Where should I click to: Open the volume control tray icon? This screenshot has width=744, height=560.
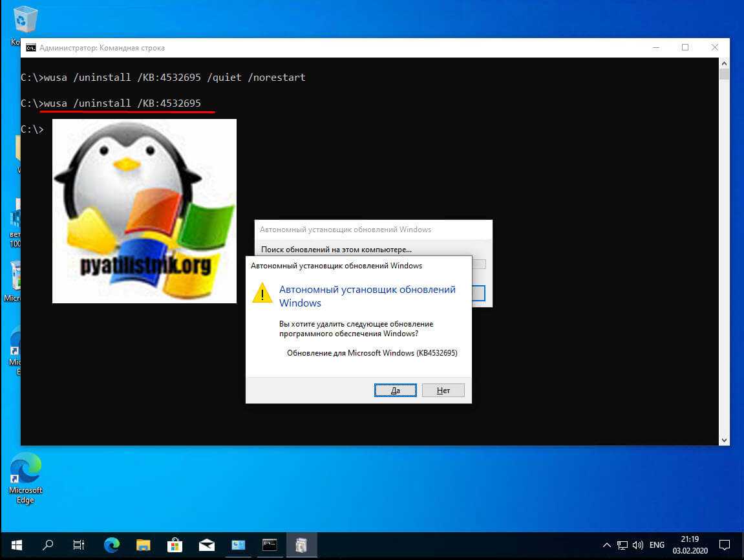(638, 544)
